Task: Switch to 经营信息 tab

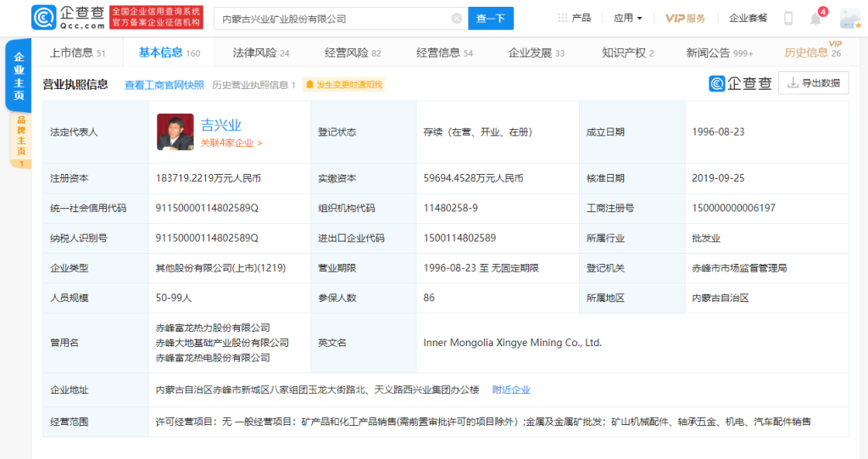Action: [x=444, y=53]
